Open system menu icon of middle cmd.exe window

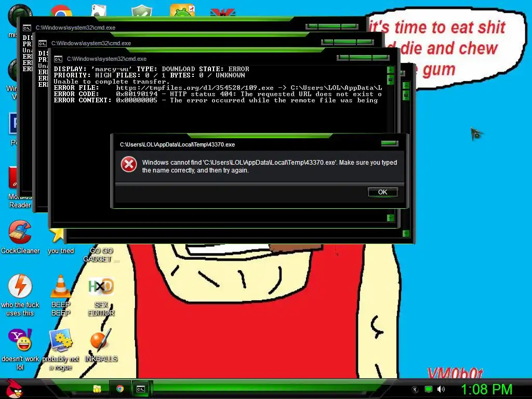click(x=43, y=44)
